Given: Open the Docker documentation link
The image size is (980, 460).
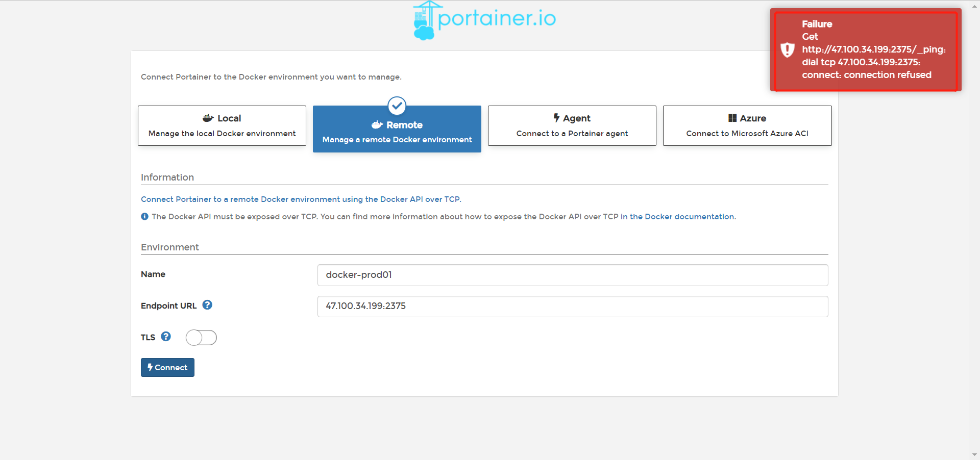Looking at the screenshot, I should (678, 217).
